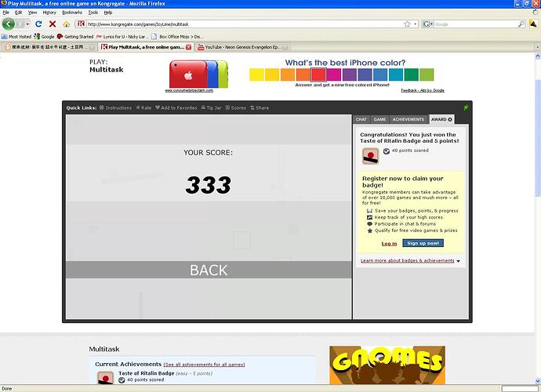Open the Edit menu
This screenshot has height=392, width=541.
pos(18,13)
